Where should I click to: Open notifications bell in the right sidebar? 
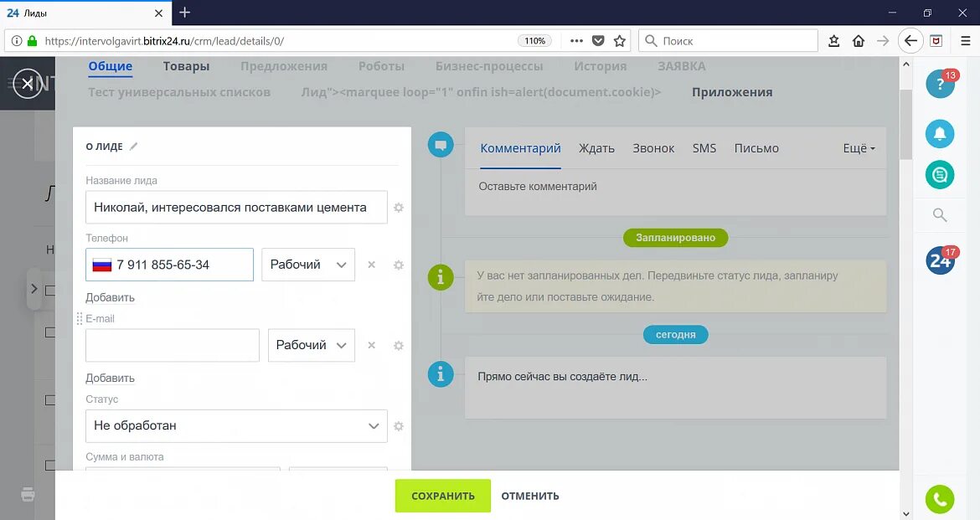point(940,134)
